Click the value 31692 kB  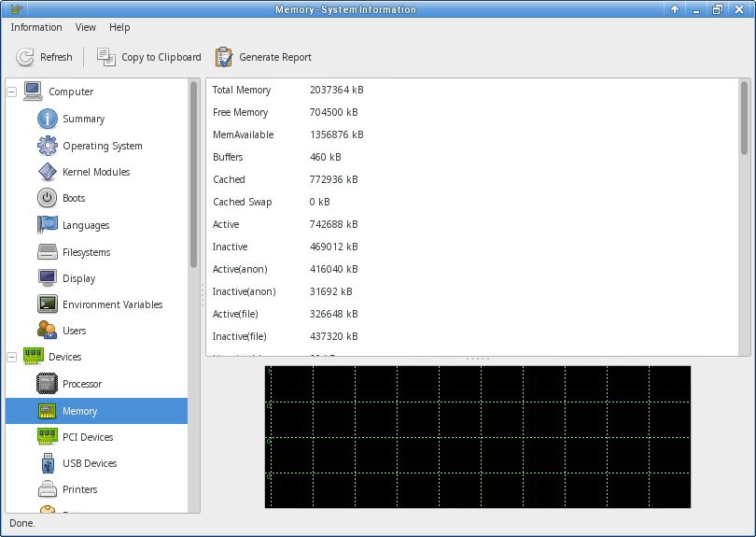330,291
